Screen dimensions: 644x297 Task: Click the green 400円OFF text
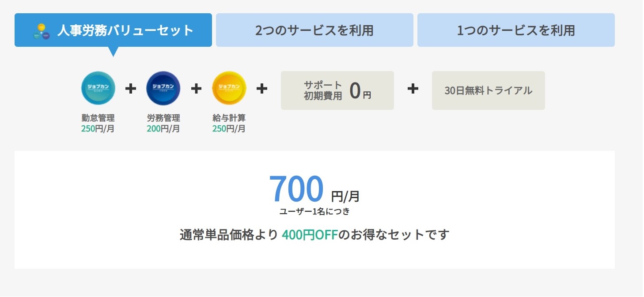click(310, 234)
